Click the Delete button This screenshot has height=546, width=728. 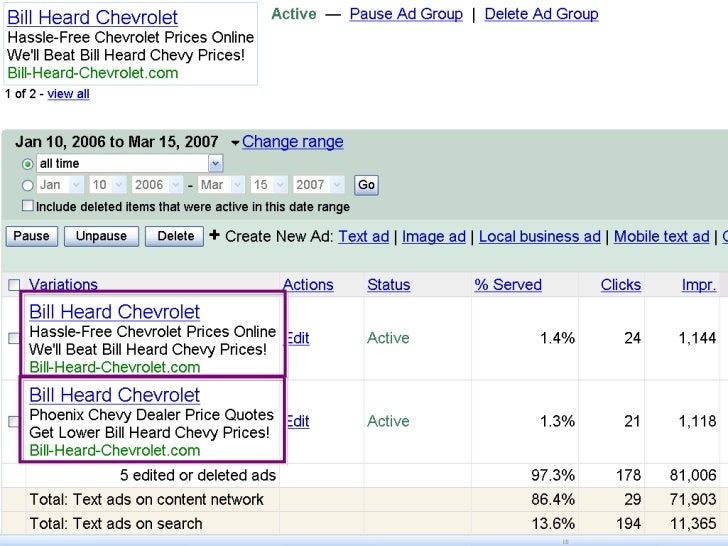pyautogui.click(x=175, y=236)
